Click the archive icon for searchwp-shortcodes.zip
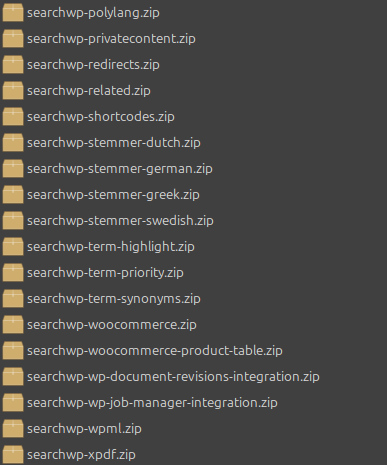The height and width of the screenshot is (465, 387). (x=13, y=117)
